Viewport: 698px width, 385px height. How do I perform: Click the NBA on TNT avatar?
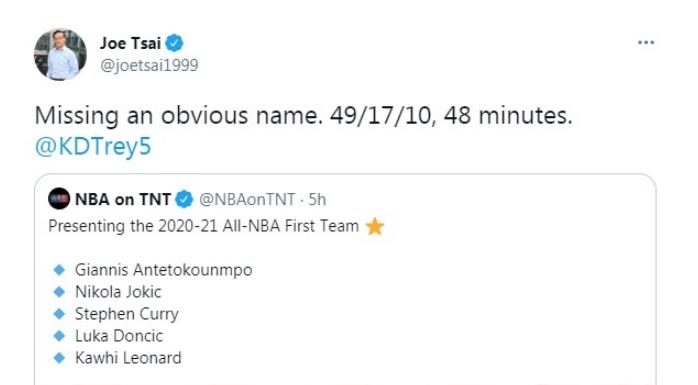[59, 199]
